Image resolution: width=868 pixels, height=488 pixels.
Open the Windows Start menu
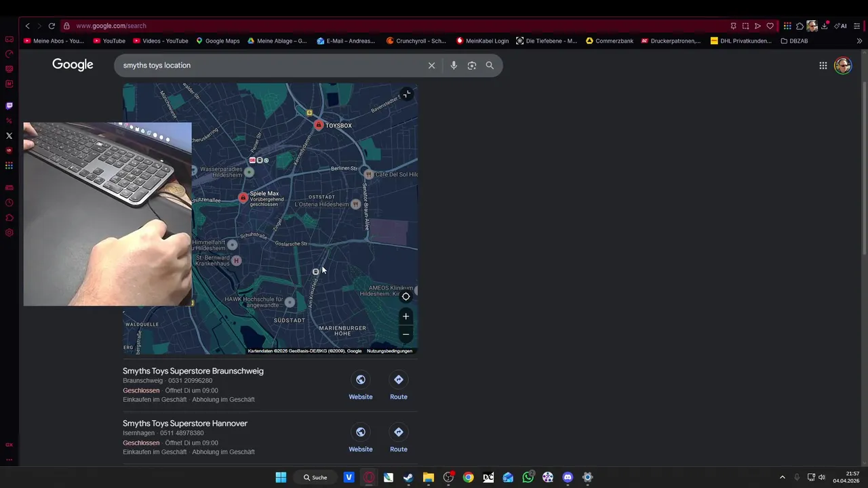tap(281, 477)
